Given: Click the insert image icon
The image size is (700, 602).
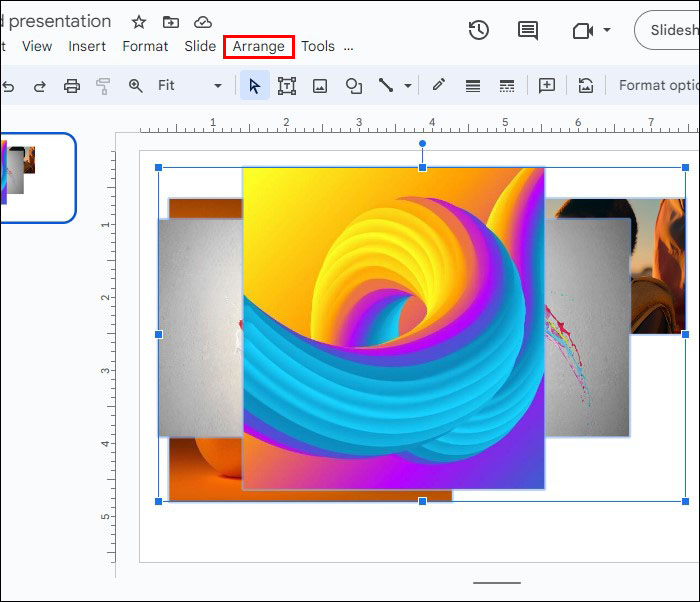Looking at the screenshot, I should click(x=320, y=86).
